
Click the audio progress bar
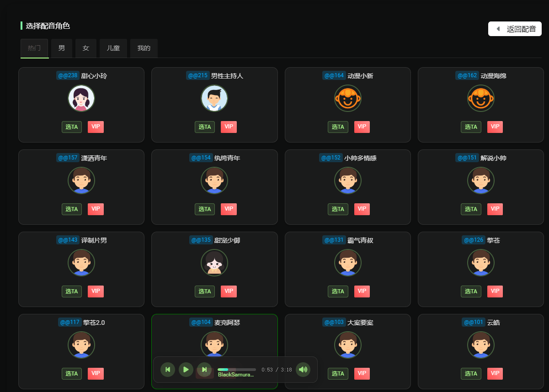pyautogui.click(x=236, y=370)
